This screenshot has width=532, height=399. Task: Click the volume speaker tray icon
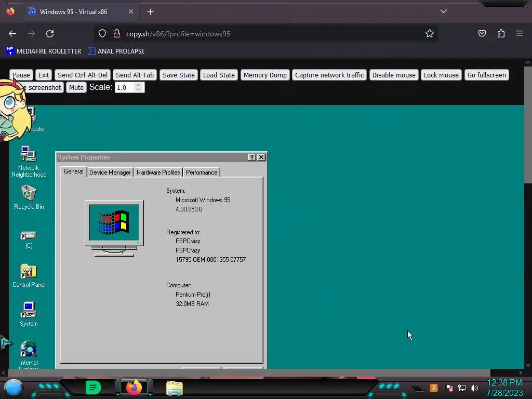(x=474, y=388)
